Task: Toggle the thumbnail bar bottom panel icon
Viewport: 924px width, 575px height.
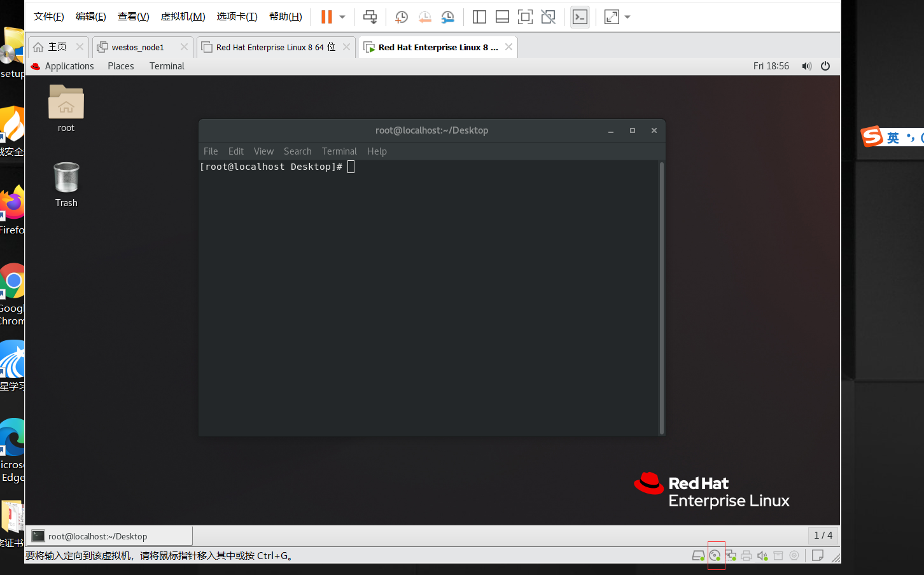Action: pos(502,17)
